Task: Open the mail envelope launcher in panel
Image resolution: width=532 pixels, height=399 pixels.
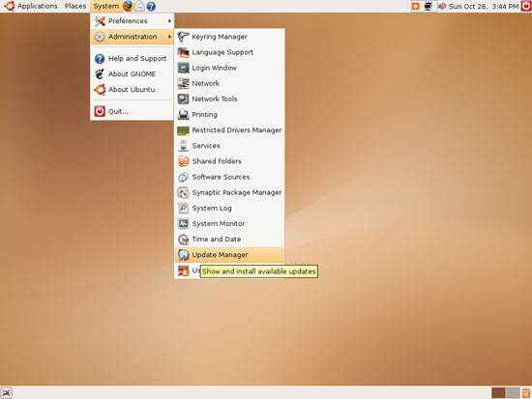Action: [x=139, y=6]
